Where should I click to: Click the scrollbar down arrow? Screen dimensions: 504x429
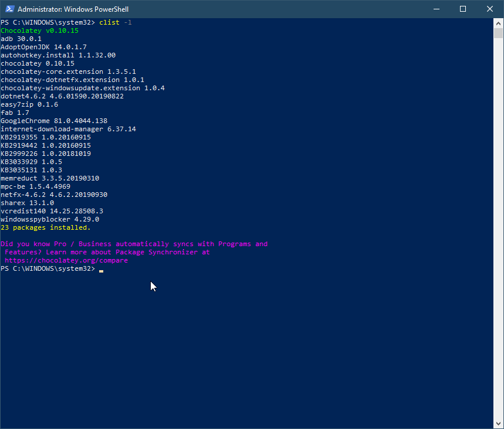[498, 424]
